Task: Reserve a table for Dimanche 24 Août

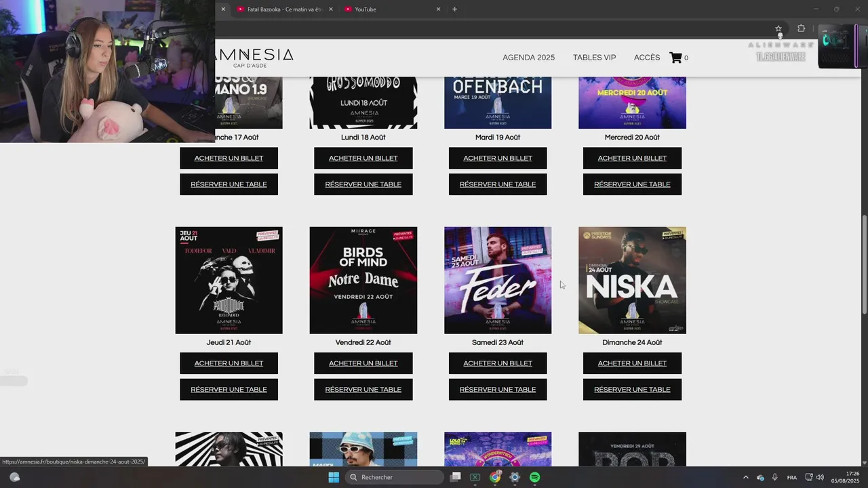Action: [632, 390]
